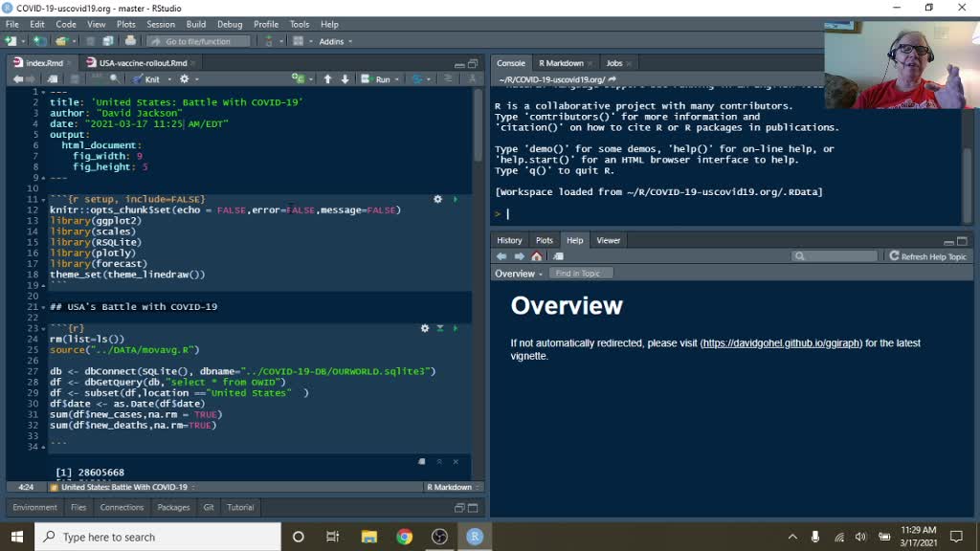The height and width of the screenshot is (551, 980).
Task: Show source in new window
Action: pyautogui.click(x=53, y=79)
